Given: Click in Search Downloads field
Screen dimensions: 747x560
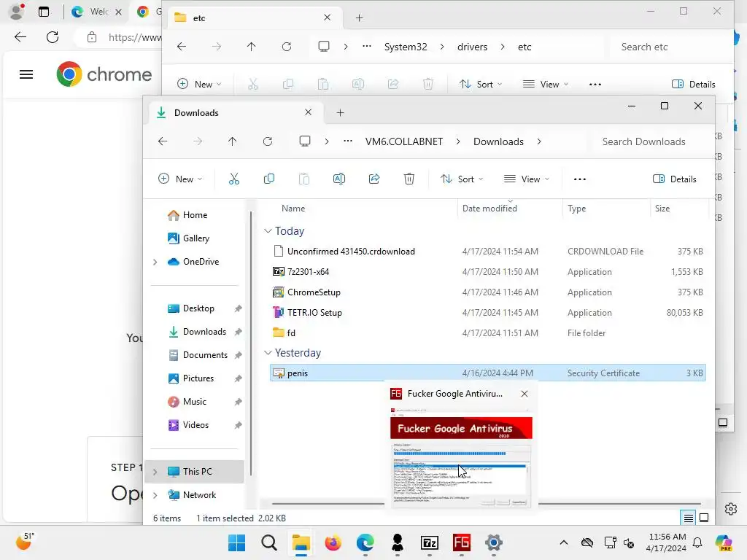Looking at the screenshot, I should 650,141.
